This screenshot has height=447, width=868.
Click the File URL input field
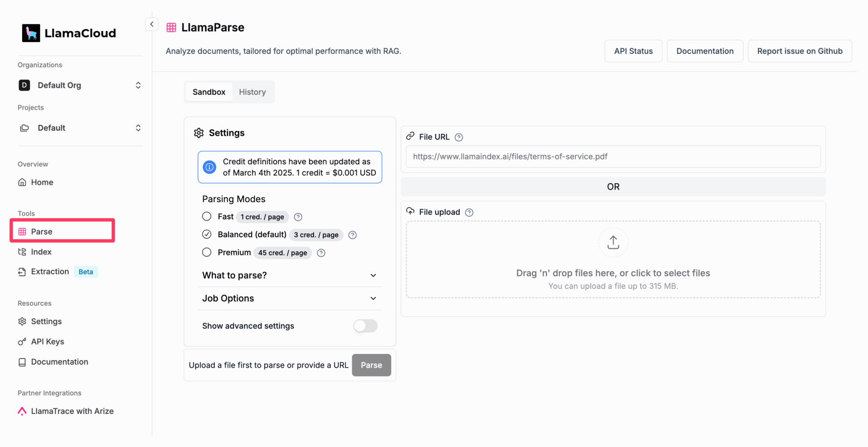(x=613, y=157)
